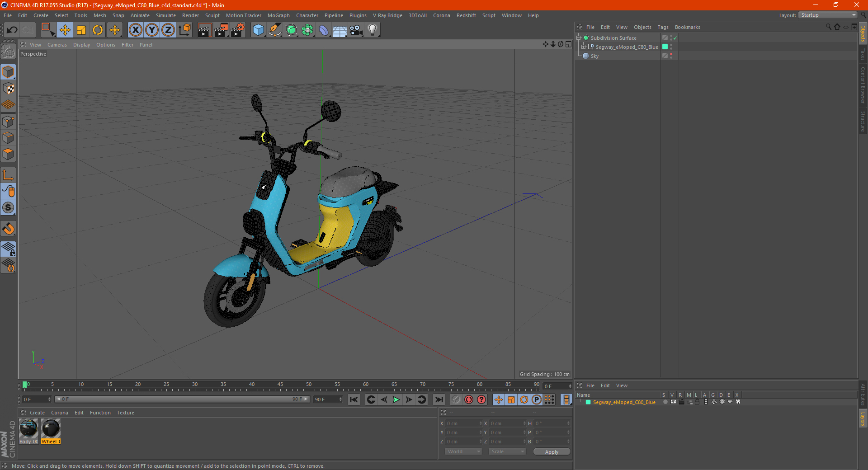868x470 pixels.
Task: Click the timeline preview range slider
Action: click(182, 399)
